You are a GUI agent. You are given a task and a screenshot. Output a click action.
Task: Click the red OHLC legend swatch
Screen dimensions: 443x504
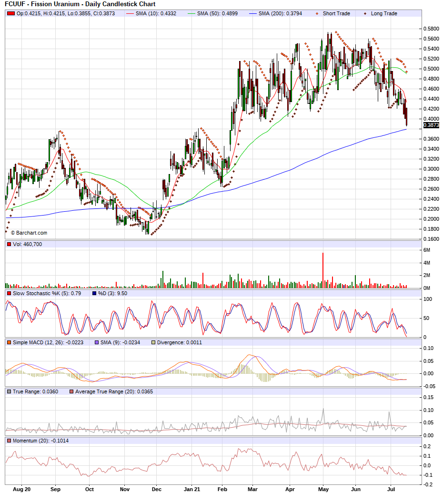point(11,13)
